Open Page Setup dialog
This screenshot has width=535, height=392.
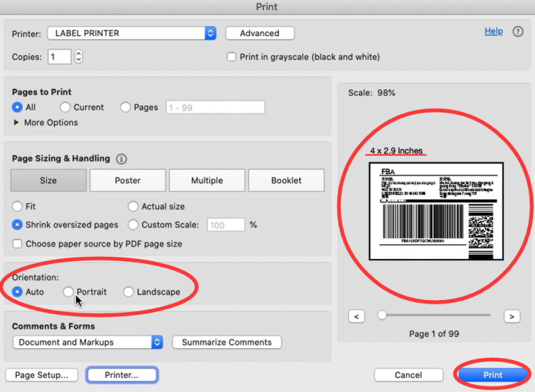(x=42, y=375)
